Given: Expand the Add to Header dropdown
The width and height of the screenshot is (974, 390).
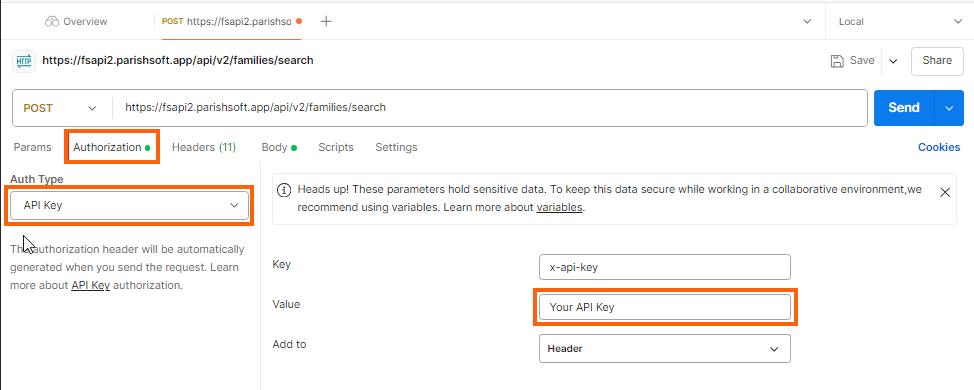Looking at the screenshot, I should pos(665,349).
